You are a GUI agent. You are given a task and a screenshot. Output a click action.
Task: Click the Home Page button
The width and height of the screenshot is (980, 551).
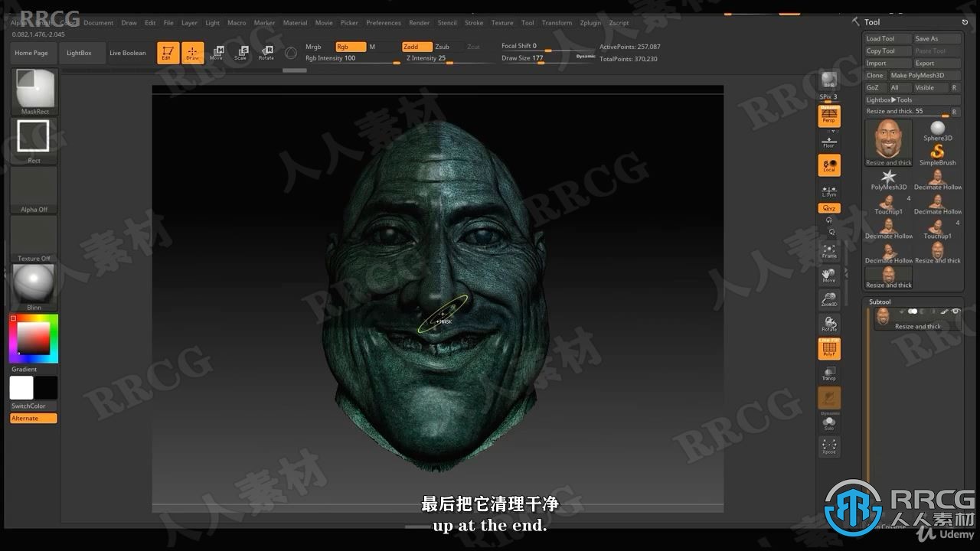point(31,53)
